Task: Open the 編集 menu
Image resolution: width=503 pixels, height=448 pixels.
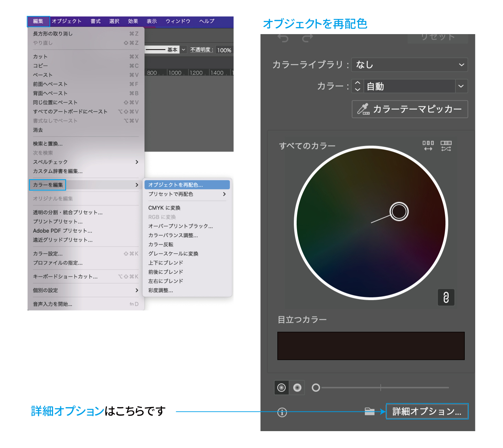Action: [38, 21]
